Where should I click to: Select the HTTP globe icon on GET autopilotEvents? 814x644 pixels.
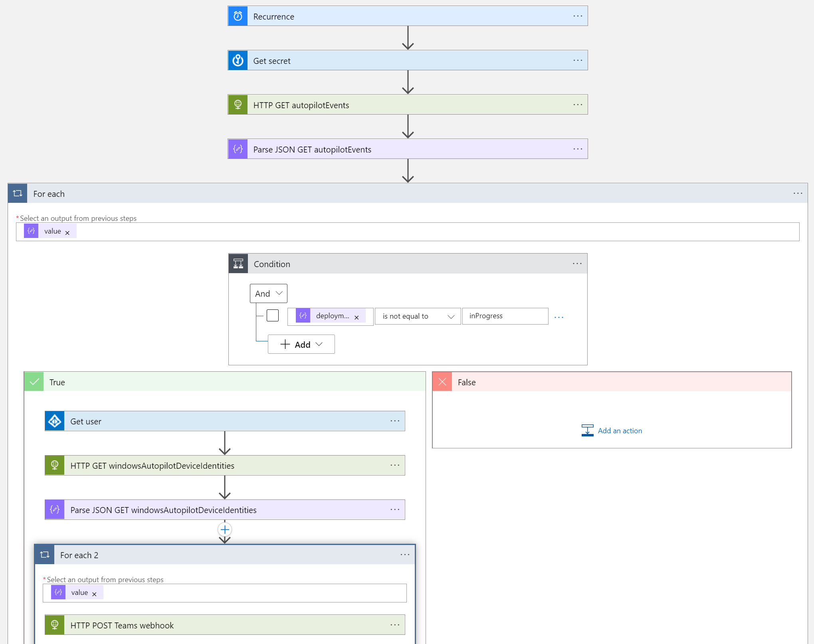[x=238, y=104]
